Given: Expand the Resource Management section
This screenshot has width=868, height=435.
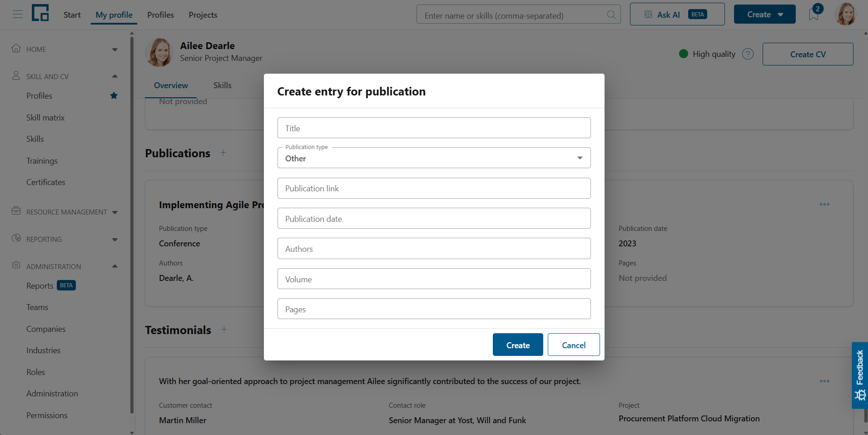Looking at the screenshot, I should 115,212.
